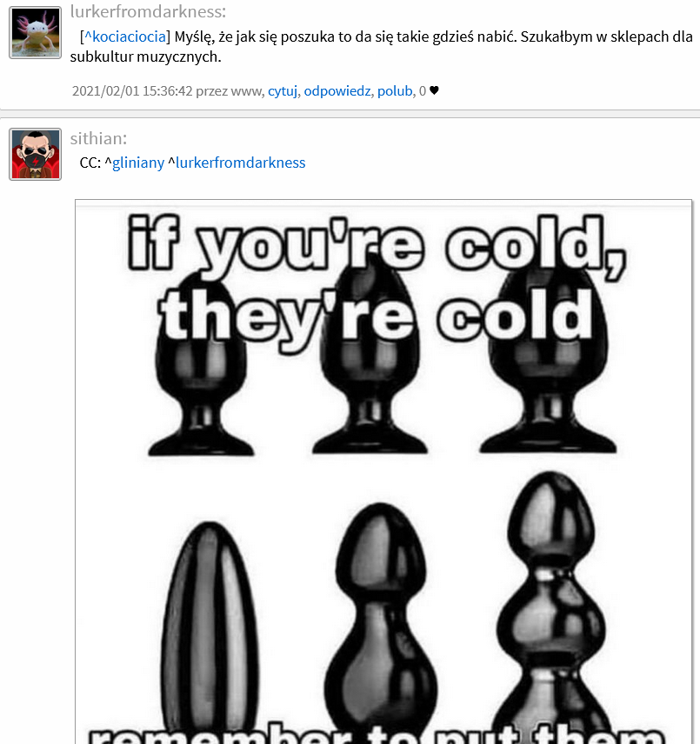Open lurkerfromdarkness profile from post header

pos(148,11)
